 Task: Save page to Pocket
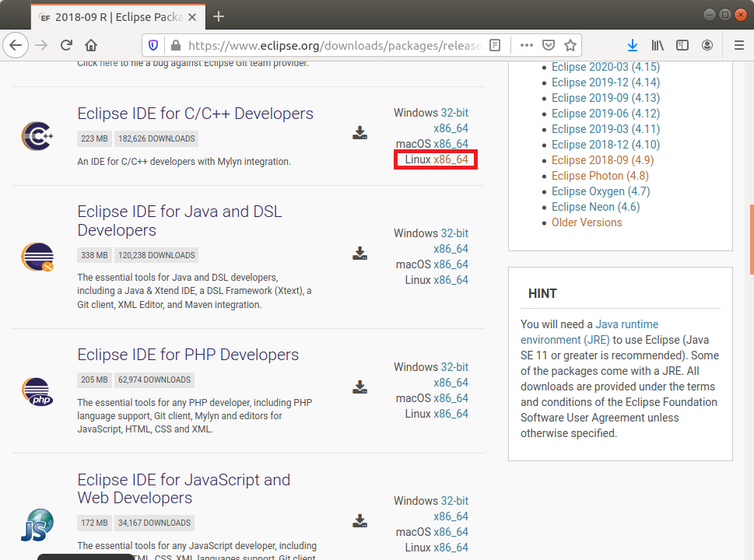549,45
